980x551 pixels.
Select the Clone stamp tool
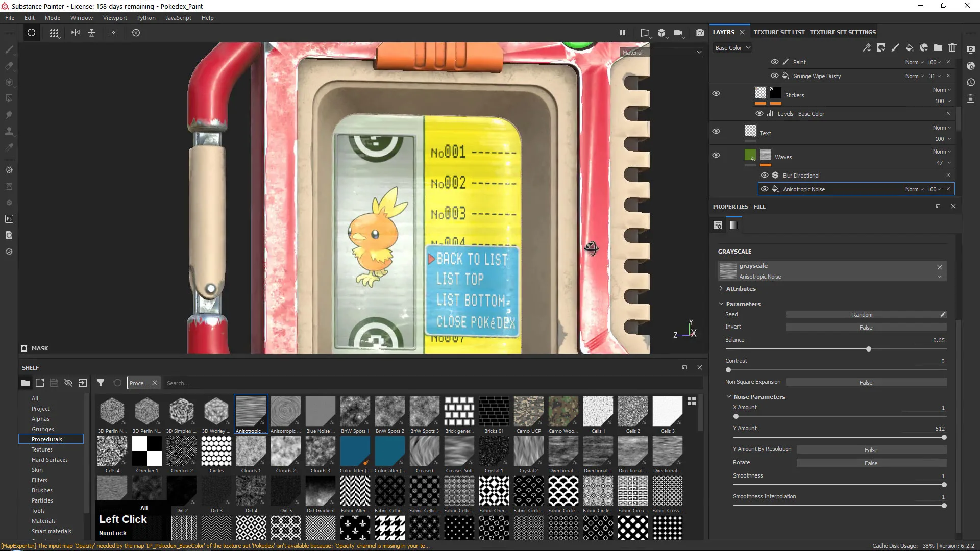pos(9,131)
